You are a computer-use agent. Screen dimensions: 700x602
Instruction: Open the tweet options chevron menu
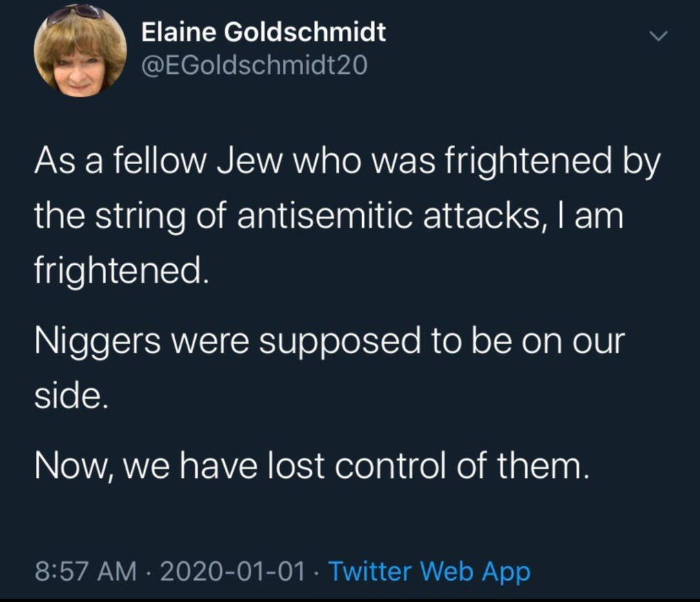click(x=659, y=37)
